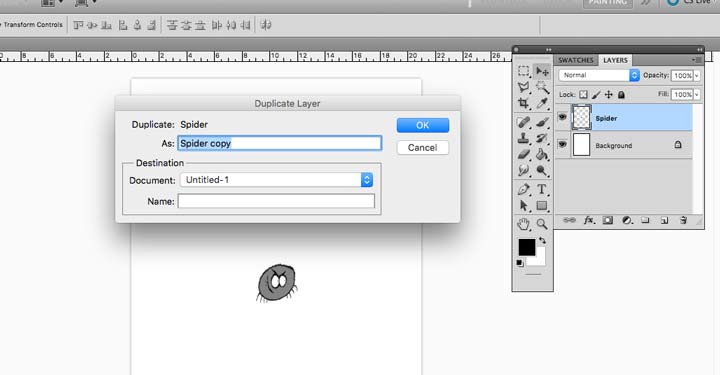720x375 pixels.
Task: Click the Painting workspace button
Action: click(608, 3)
